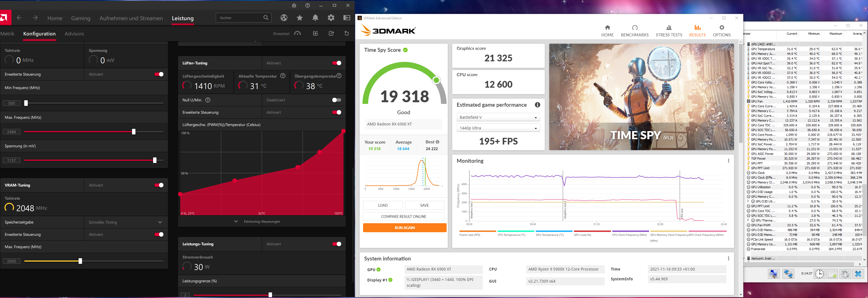The width and height of the screenshot is (868, 298).
Task: Expand the GPU Therma... sensor row
Action: [748, 220]
